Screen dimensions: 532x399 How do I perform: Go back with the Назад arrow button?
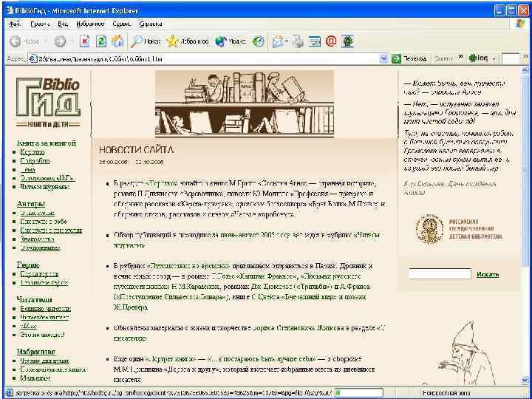[x=24, y=41]
